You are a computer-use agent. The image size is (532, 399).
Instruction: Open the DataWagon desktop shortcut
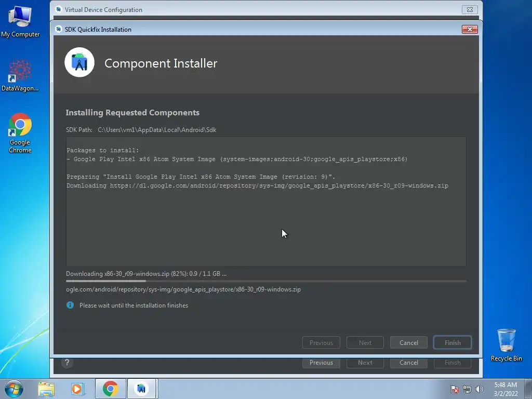coord(20,75)
